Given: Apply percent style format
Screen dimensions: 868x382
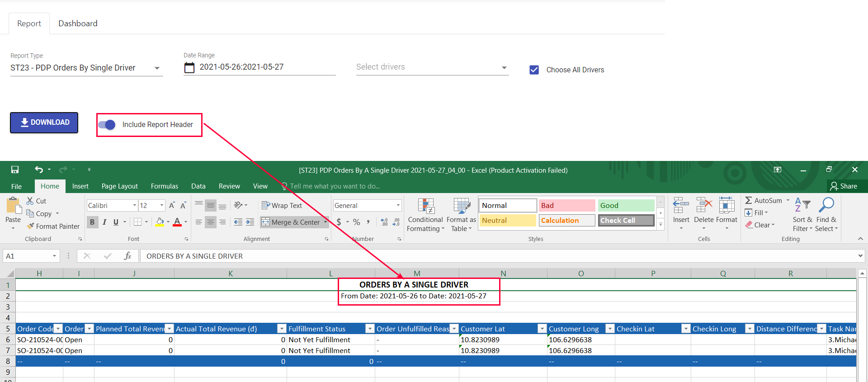Looking at the screenshot, I should (357, 222).
